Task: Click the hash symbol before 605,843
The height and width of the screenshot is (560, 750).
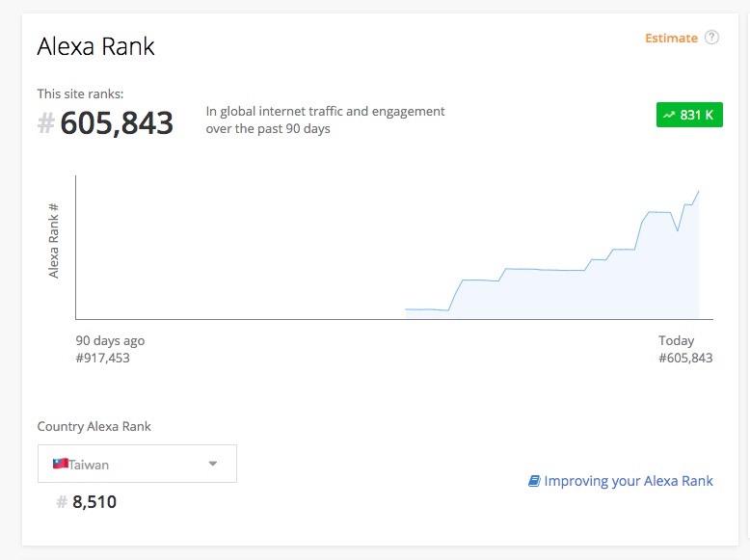Action: pyautogui.click(x=46, y=123)
